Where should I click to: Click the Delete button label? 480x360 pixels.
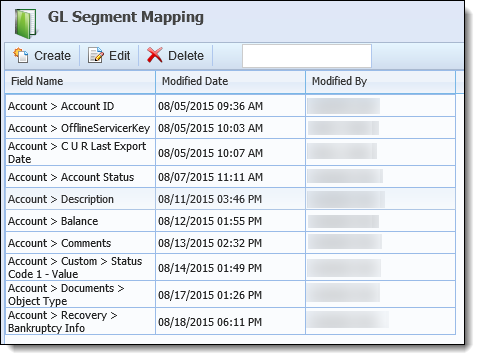pyautogui.click(x=186, y=56)
